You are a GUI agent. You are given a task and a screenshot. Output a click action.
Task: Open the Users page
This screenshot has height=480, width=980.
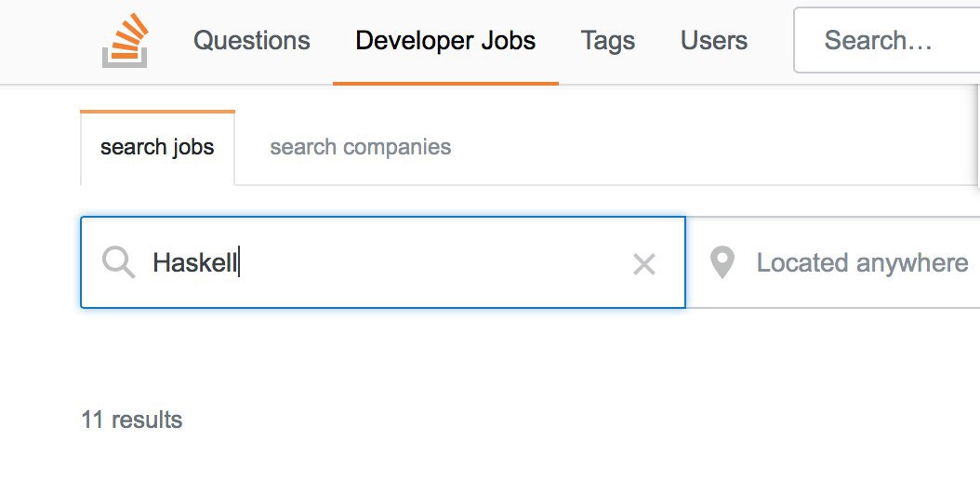click(x=714, y=41)
